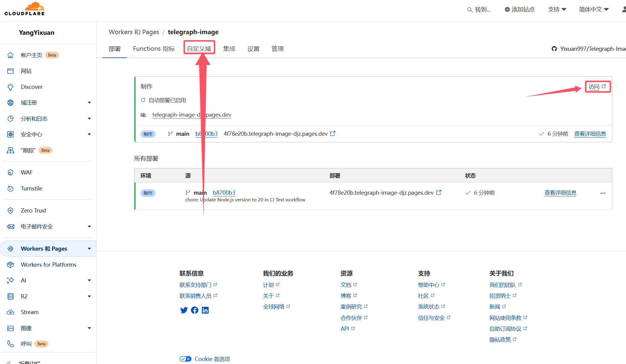Open the 简体中文 language dropdown
626x364 pixels.
(x=594, y=9)
